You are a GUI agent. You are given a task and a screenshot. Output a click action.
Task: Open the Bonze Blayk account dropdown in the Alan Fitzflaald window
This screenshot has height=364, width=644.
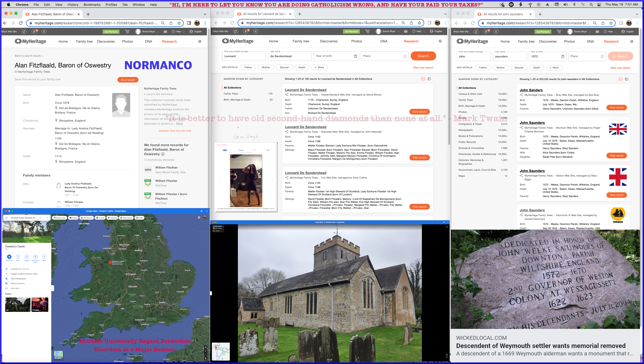tap(147, 32)
